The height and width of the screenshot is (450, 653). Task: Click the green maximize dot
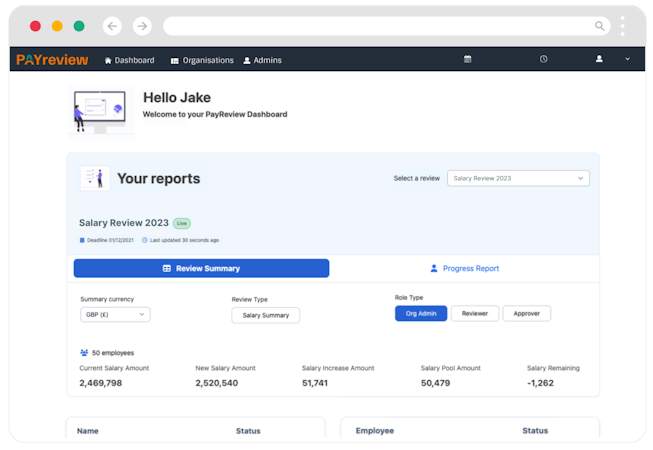[79, 26]
